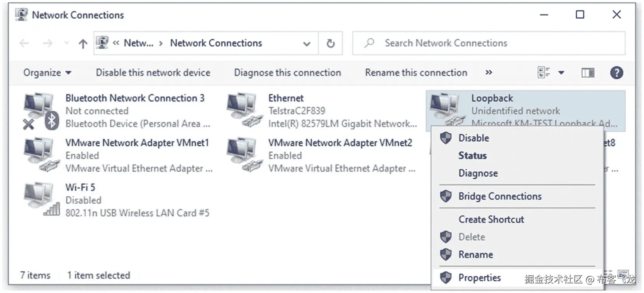Click the Search Network Connections field

click(488, 43)
